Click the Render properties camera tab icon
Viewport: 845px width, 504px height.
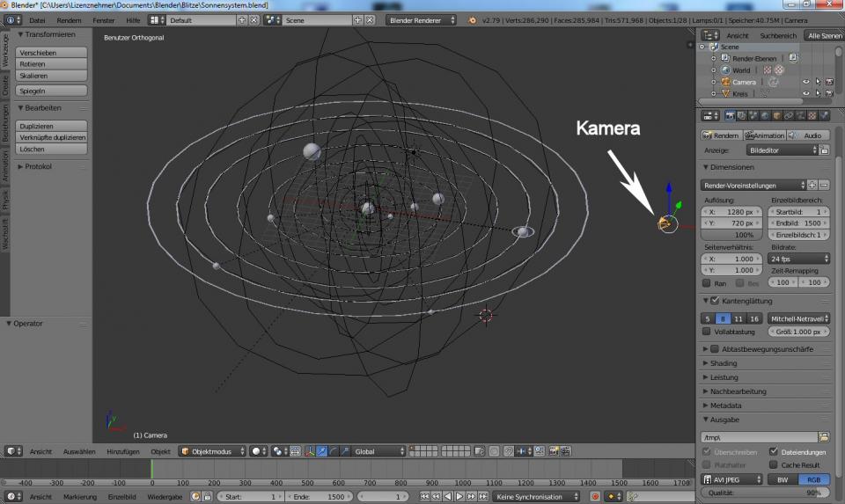click(730, 115)
